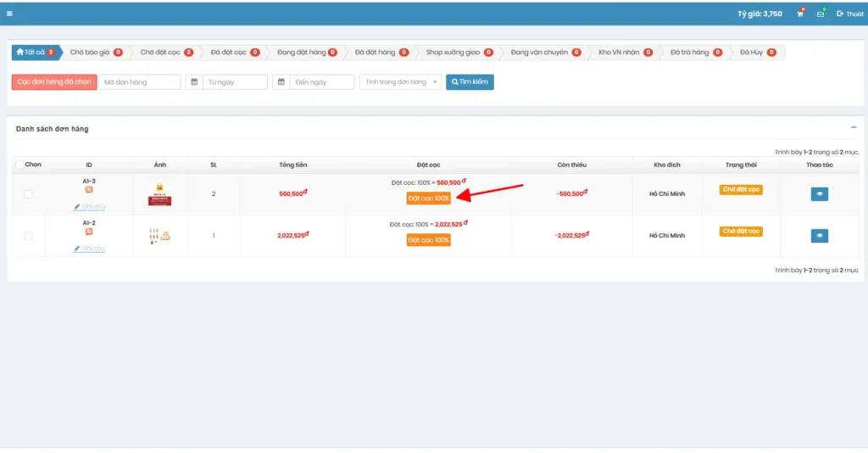The image size is (868, 453).
Task: Click Hồ Chí Minh in AI-3 row
Action: click(x=667, y=193)
